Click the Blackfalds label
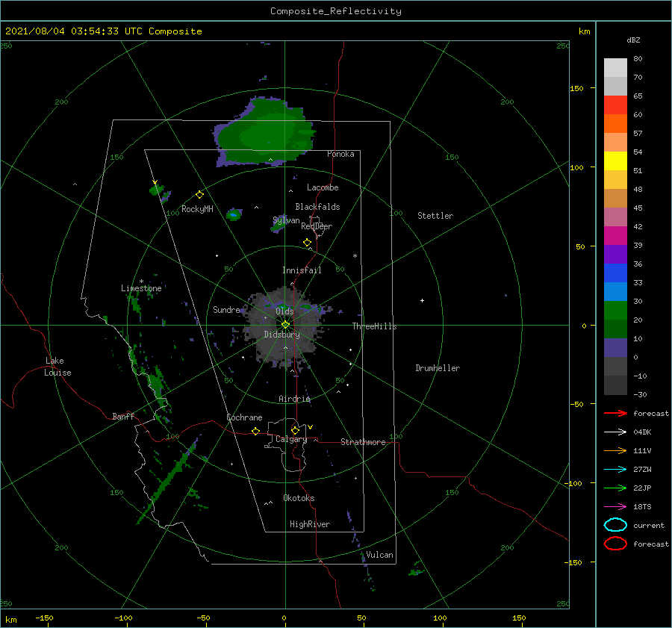This screenshot has height=628, width=672. [x=317, y=207]
